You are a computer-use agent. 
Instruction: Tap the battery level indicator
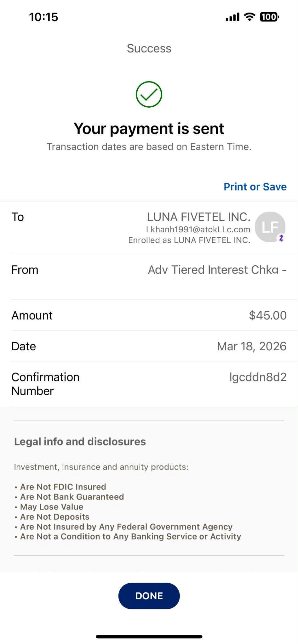(269, 17)
